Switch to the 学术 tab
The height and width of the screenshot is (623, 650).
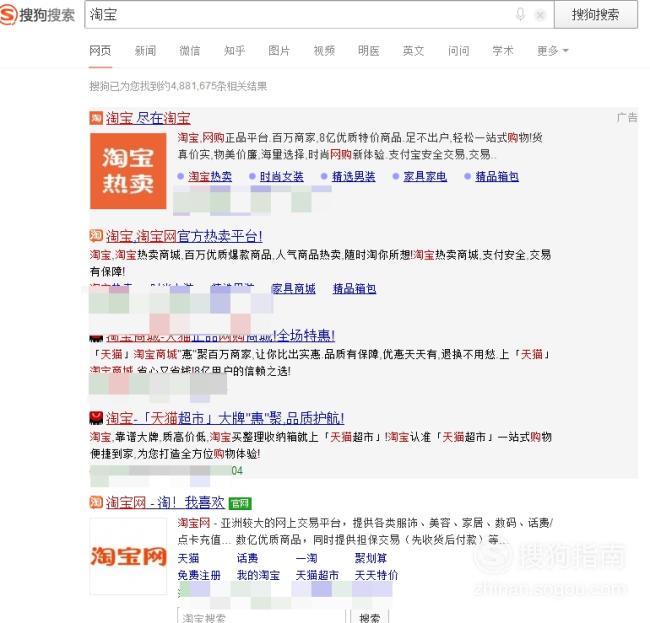[x=503, y=51]
